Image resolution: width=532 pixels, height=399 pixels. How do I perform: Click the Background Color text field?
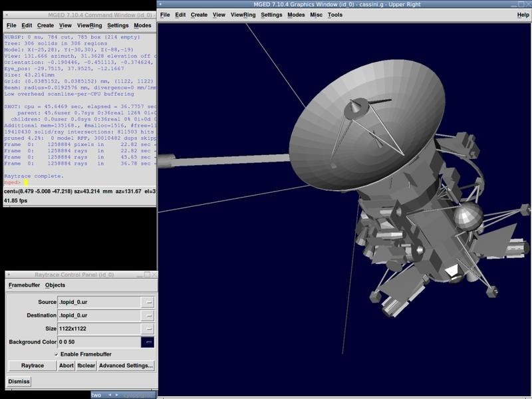tap(98, 342)
